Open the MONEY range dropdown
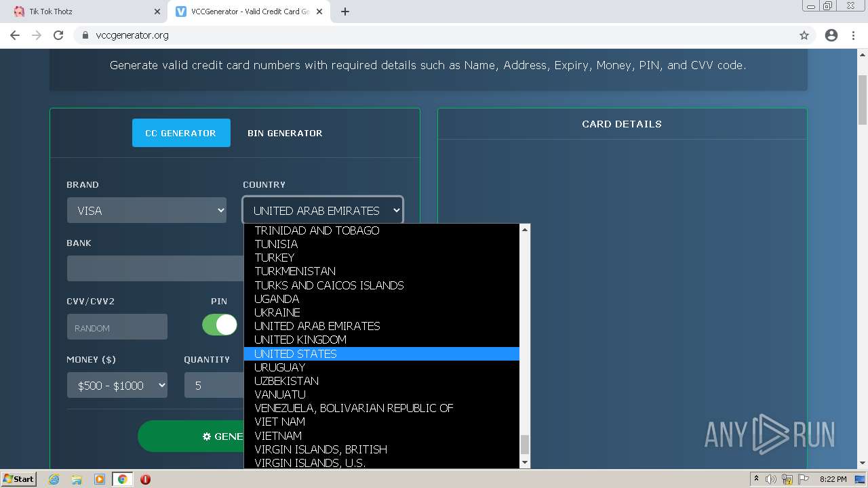868x488 pixels. coord(117,386)
